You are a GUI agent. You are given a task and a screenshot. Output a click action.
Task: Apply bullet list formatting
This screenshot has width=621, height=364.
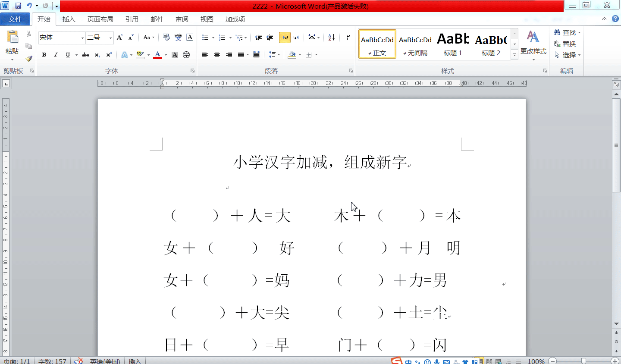pyautogui.click(x=205, y=38)
